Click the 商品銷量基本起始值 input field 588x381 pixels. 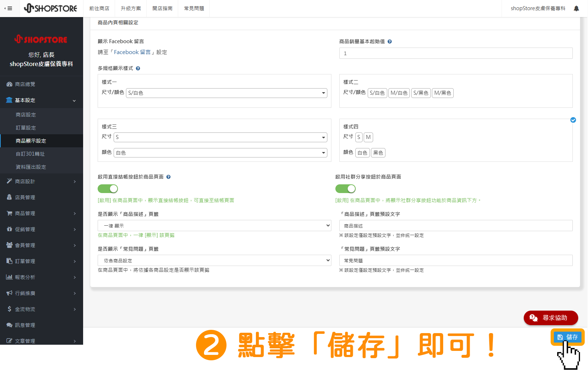pos(456,53)
